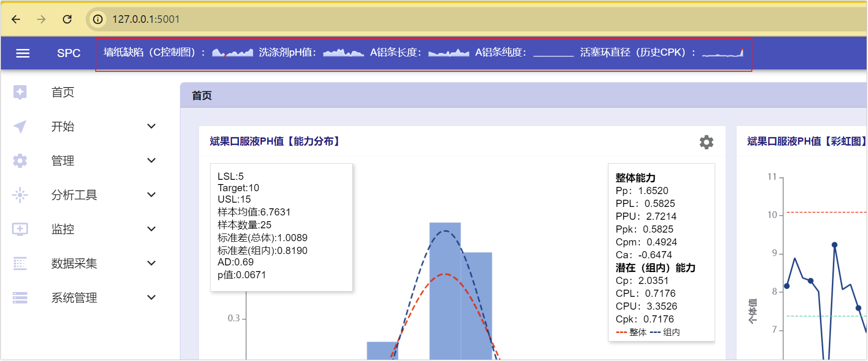Click the 监控 monitor icon
This screenshot has height=361, width=868.
point(20,229)
